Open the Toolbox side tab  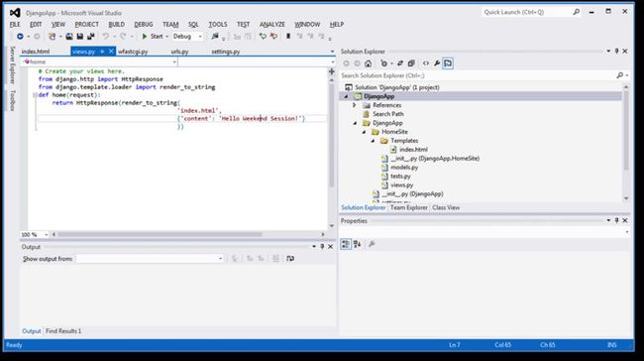point(12,100)
